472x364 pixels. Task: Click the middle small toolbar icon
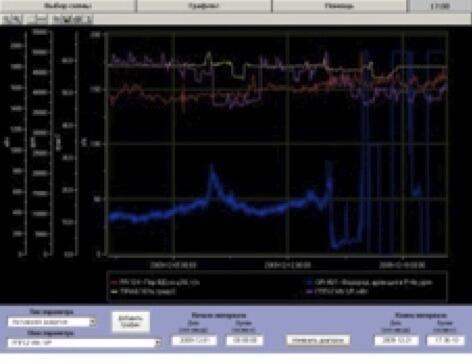tap(38, 20)
